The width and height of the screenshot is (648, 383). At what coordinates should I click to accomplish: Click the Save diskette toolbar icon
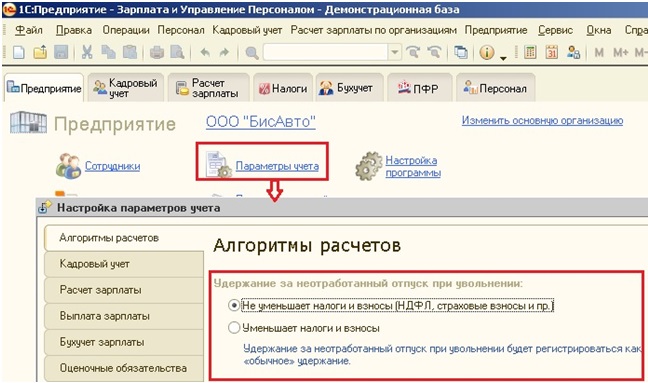[x=61, y=52]
